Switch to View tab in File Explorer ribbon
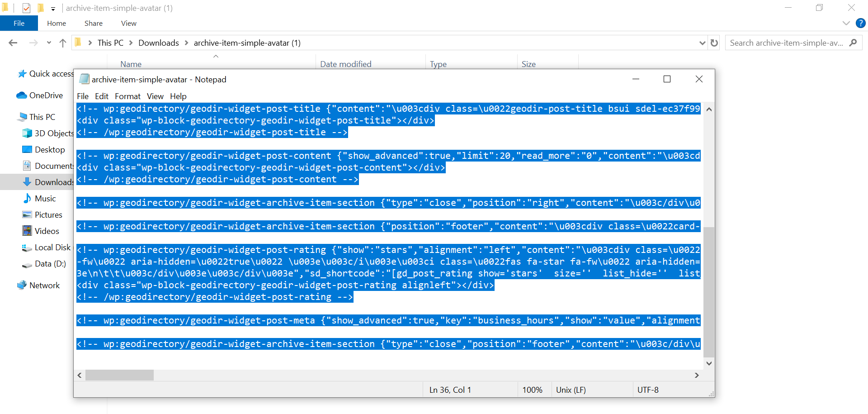Screen dimensions: 868x414 (x=129, y=24)
